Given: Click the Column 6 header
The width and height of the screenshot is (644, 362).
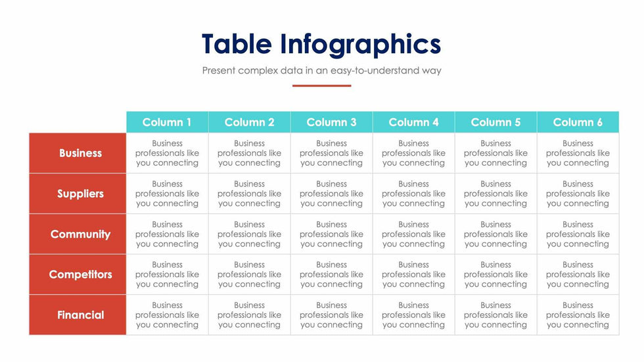Looking at the screenshot, I should tap(578, 122).
